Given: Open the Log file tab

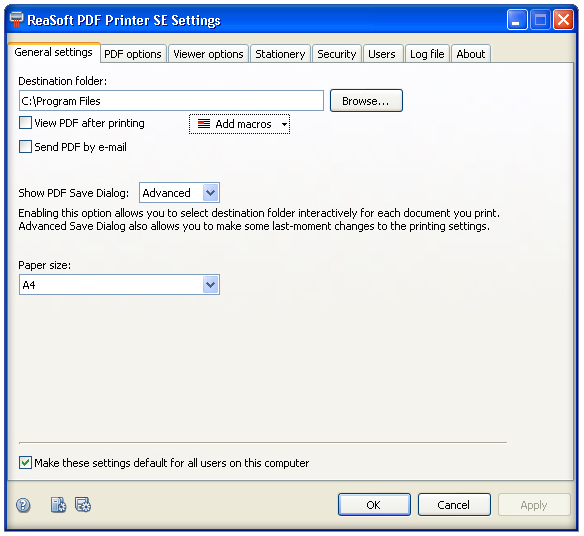Looking at the screenshot, I should [x=427, y=54].
